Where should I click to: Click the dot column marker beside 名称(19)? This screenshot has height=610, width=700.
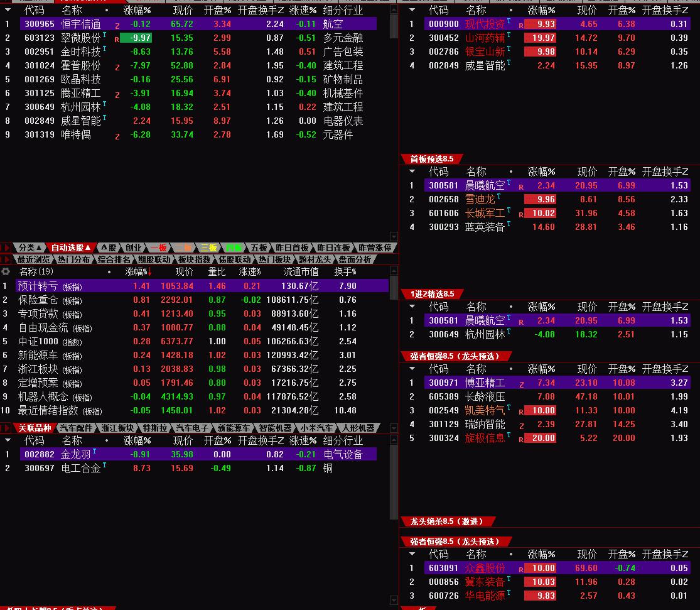click(x=109, y=272)
